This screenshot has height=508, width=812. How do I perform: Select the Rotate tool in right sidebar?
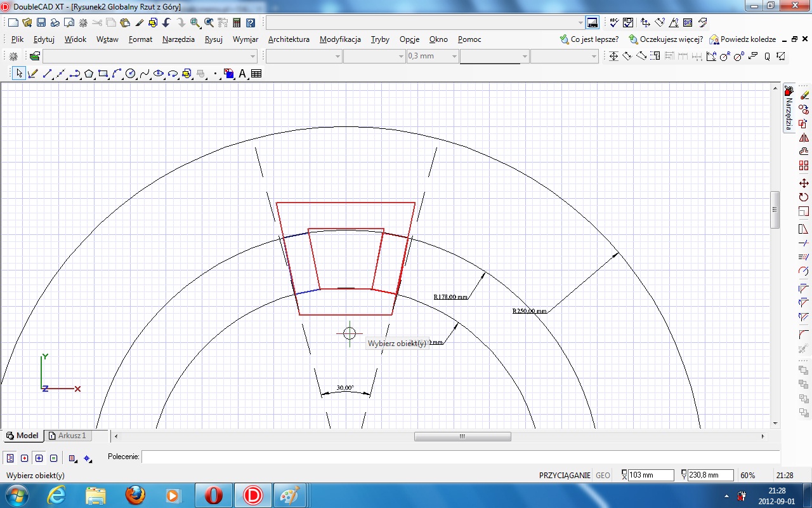click(x=804, y=197)
